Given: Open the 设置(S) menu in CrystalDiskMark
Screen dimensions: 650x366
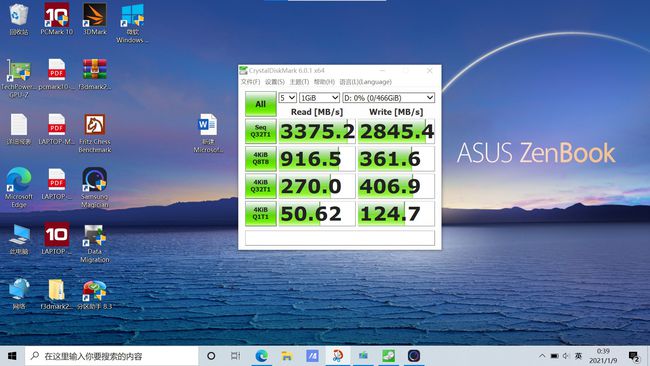Looking at the screenshot, I should click(275, 82).
